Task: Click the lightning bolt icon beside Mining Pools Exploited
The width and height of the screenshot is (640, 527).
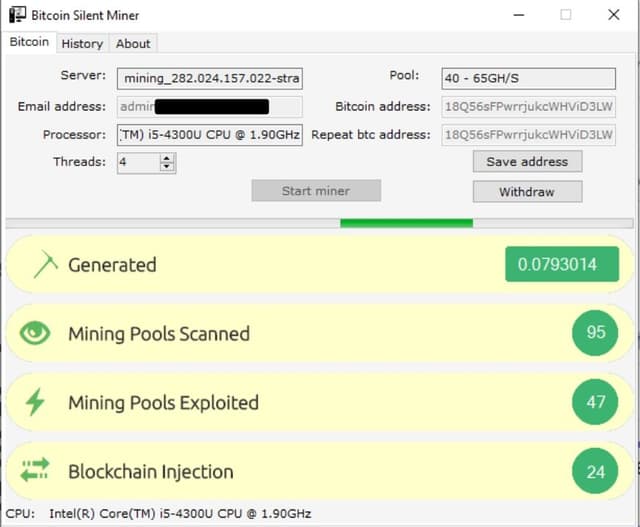Action: pos(35,402)
